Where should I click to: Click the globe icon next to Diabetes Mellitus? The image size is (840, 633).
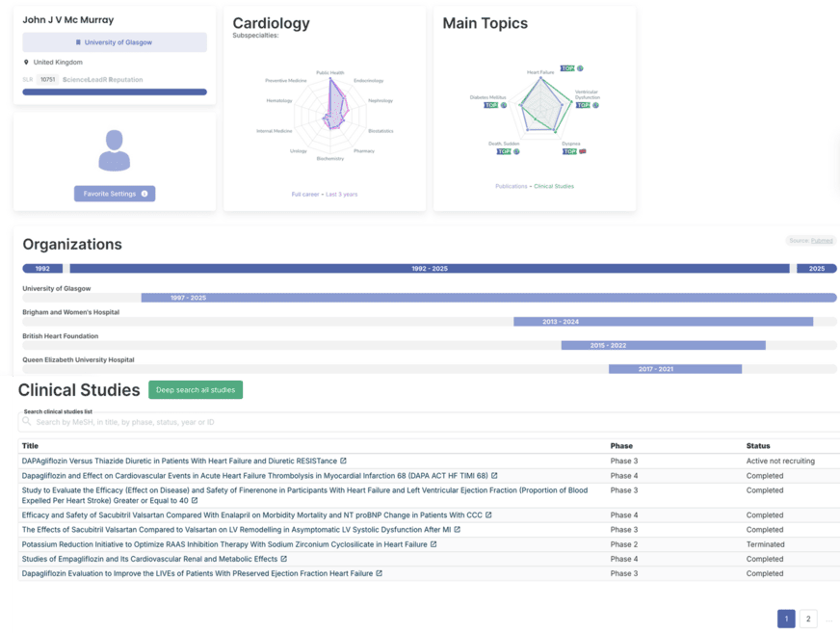pos(503,106)
